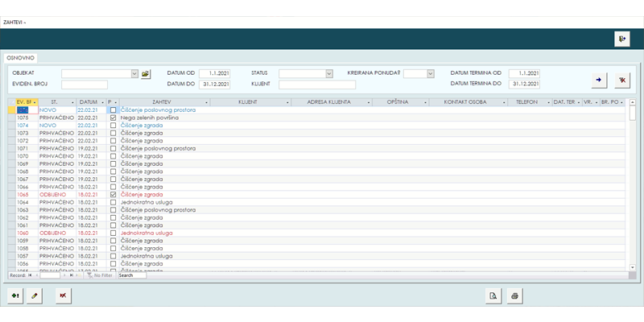Expand the Kreirana ponuda dropdown
Viewport: 644px width, 322px height.
[431, 73]
